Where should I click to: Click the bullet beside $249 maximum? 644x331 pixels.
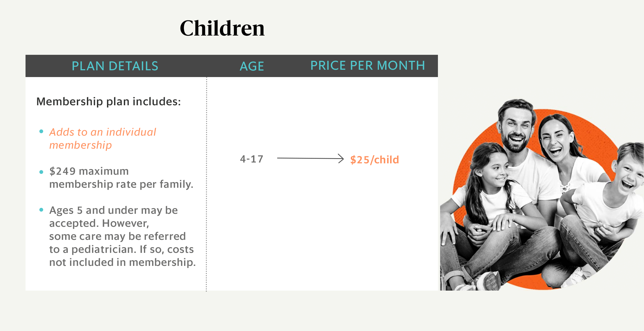[41, 172]
